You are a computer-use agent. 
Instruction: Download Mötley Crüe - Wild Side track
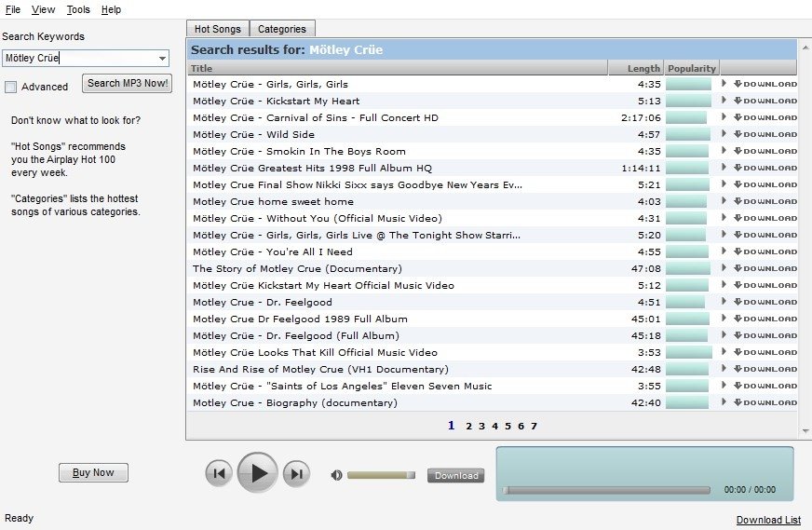point(765,134)
